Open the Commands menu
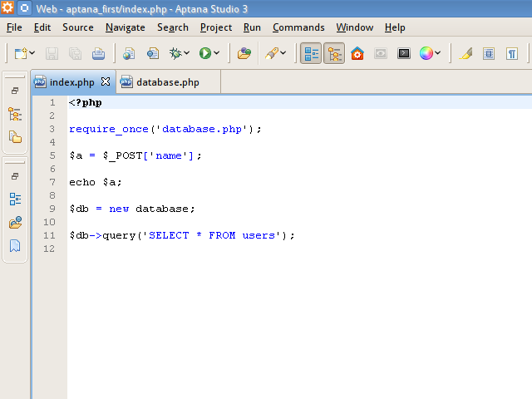The image size is (532, 399). coord(298,27)
